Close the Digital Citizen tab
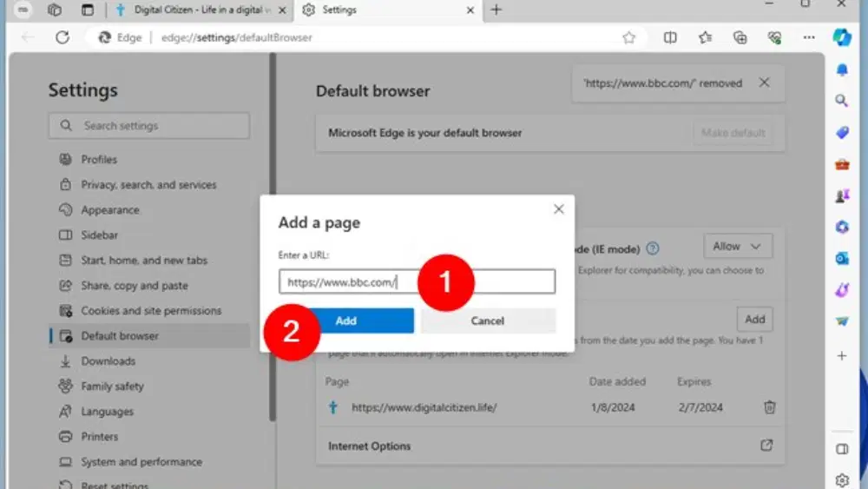 [282, 10]
